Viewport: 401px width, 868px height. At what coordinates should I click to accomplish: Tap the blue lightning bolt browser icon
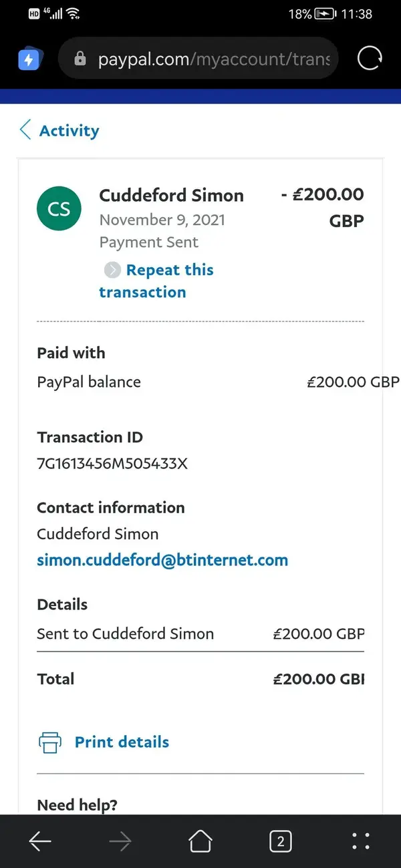[x=29, y=59]
